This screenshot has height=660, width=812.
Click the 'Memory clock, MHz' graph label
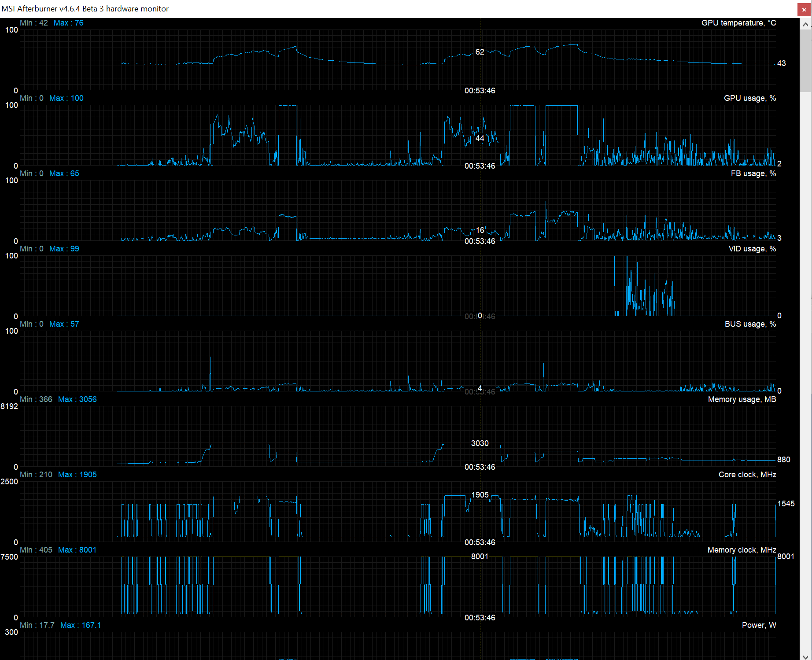pos(742,550)
